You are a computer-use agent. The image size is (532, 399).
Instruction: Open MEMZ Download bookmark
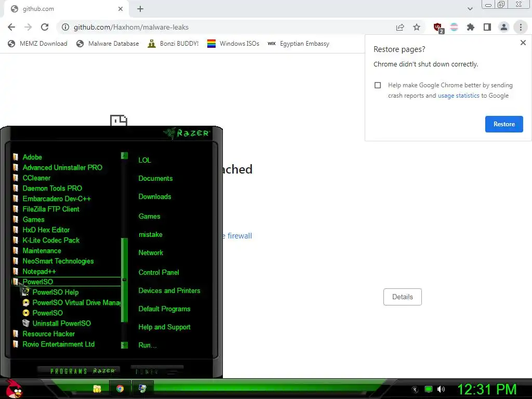37,44
